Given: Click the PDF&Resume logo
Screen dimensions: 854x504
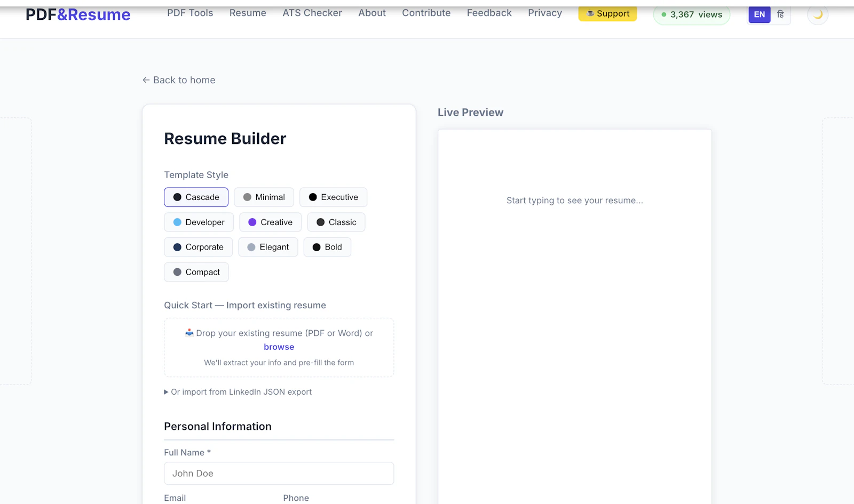Looking at the screenshot, I should tap(78, 14).
